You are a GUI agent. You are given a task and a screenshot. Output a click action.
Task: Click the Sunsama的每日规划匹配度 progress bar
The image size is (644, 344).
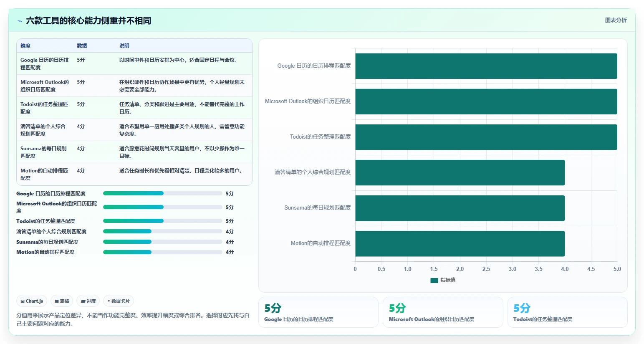pyautogui.click(x=162, y=242)
